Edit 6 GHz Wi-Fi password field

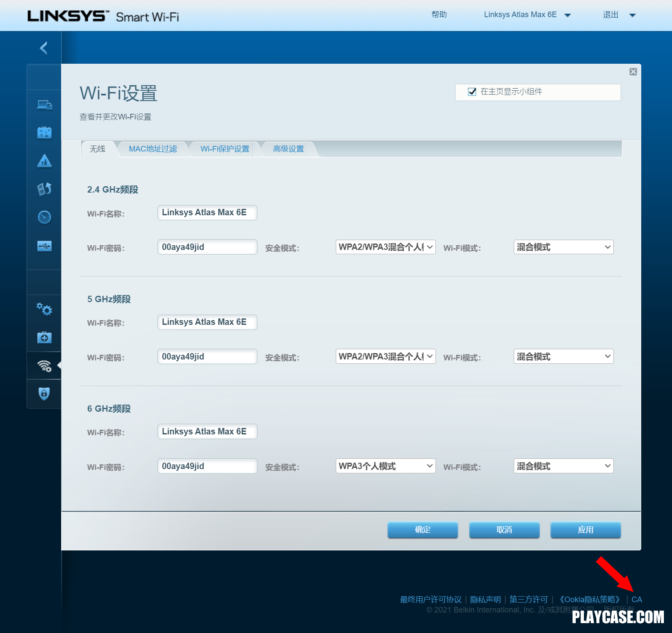(207, 466)
